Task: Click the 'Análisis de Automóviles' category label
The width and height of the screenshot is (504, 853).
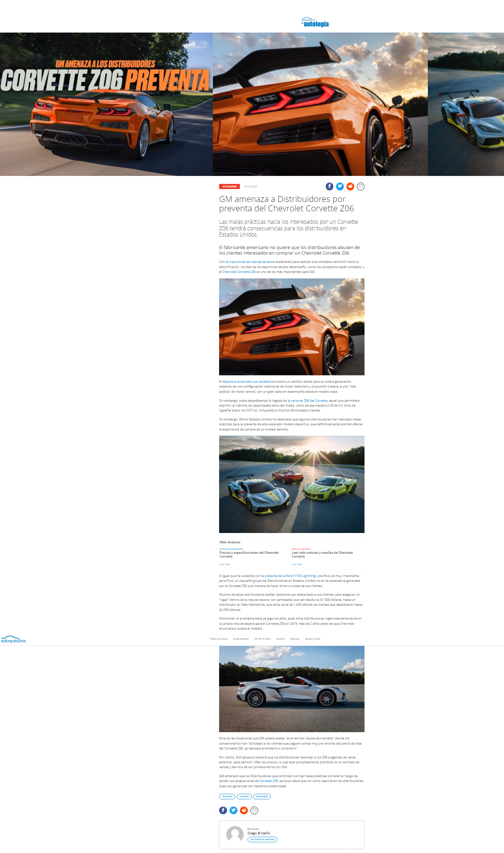Action: tap(232, 549)
